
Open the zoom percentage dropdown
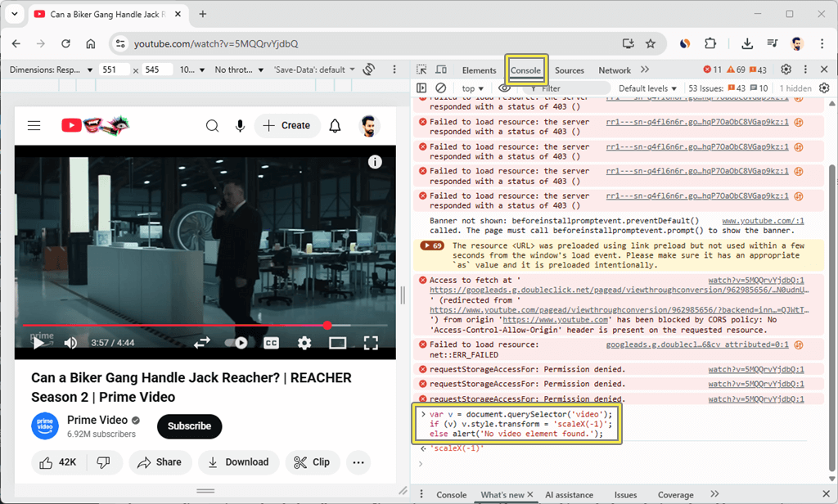[191, 70]
